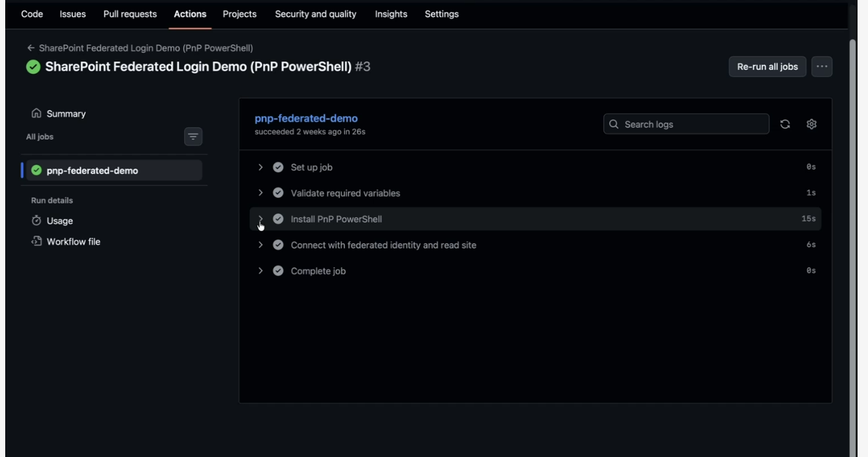The image size is (868, 457).
Task: Click the Usage stopwatch icon
Action: tap(37, 221)
